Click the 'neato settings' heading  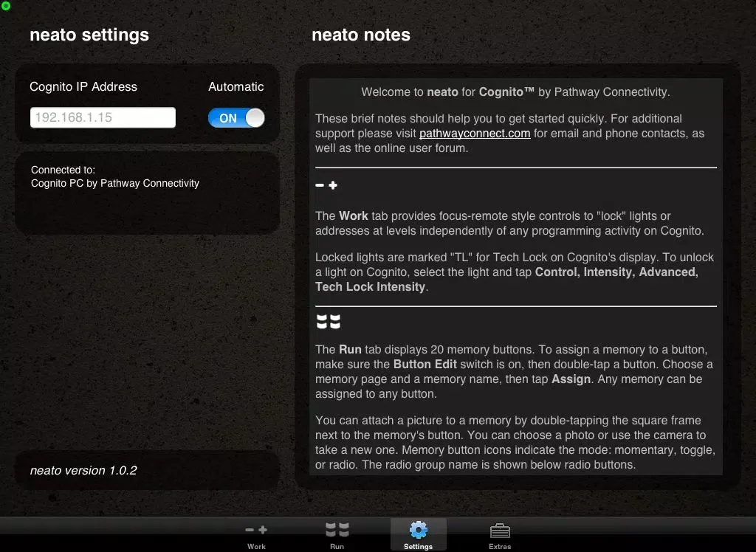[x=89, y=35]
